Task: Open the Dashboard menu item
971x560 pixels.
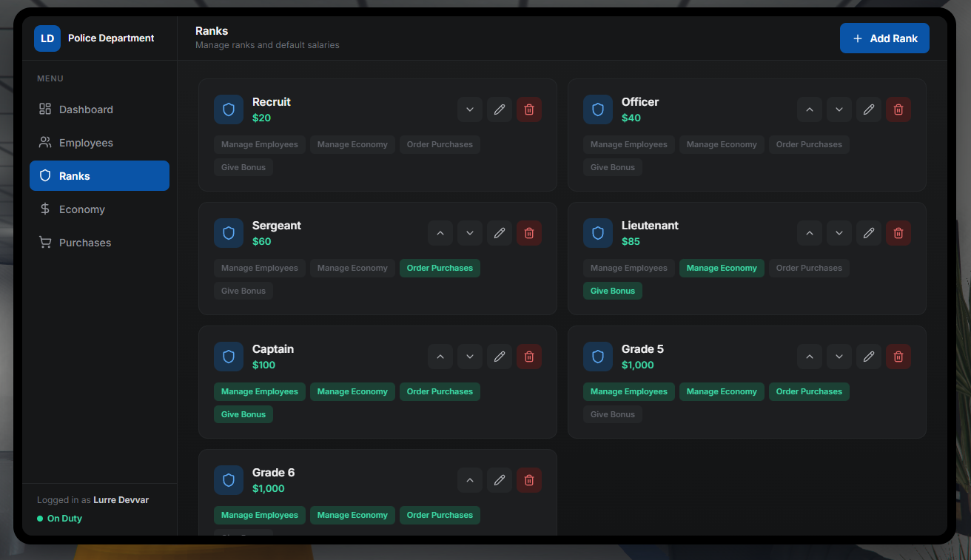Action: coord(99,109)
